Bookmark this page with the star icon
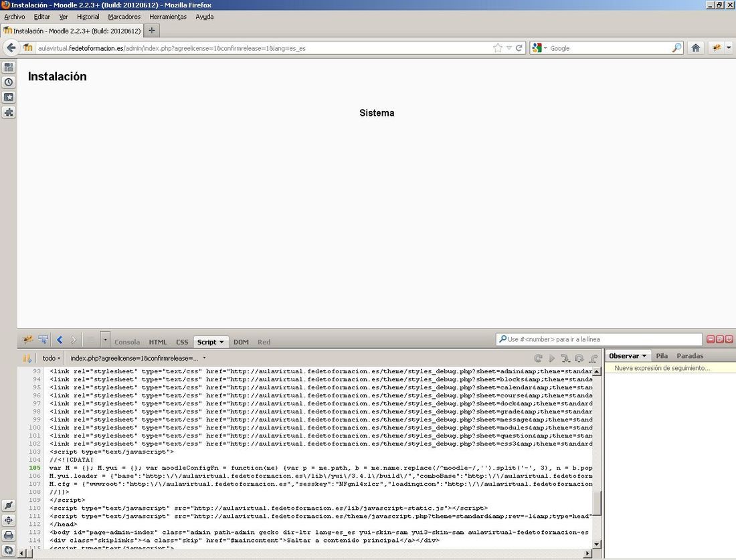Viewport: 736px width, 560px height. [498, 48]
